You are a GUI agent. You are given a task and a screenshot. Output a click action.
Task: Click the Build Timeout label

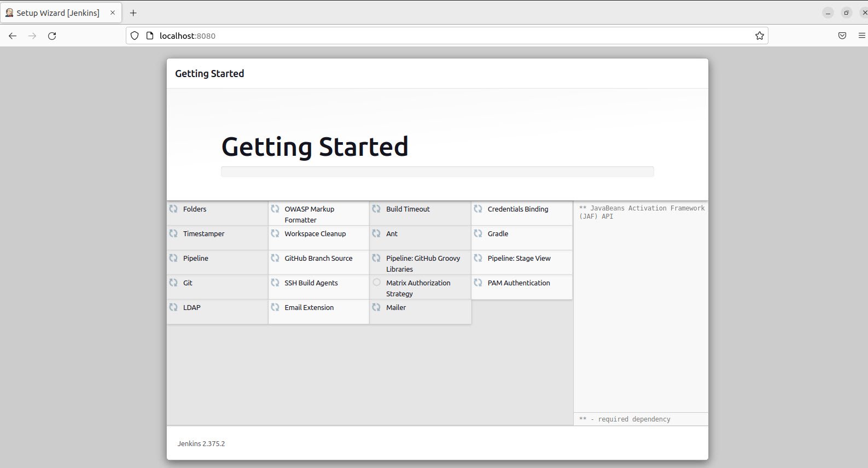[x=408, y=209]
